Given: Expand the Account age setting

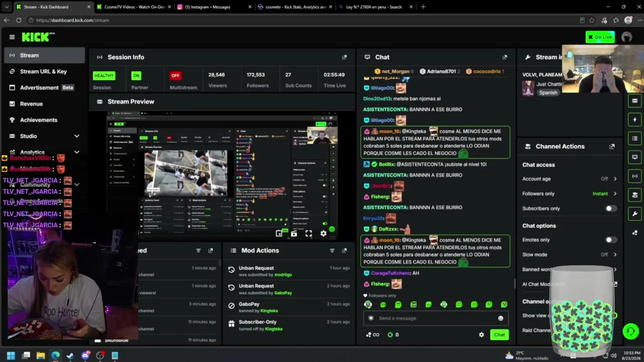Looking at the screenshot, I should [x=615, y=179].
